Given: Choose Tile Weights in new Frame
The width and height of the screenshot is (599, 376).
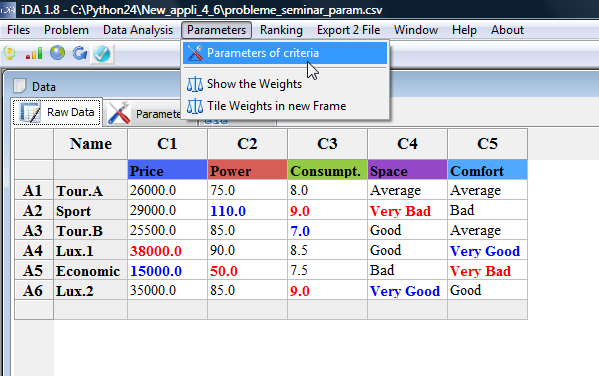Looking at the screenshot, I should coord(285,106).
